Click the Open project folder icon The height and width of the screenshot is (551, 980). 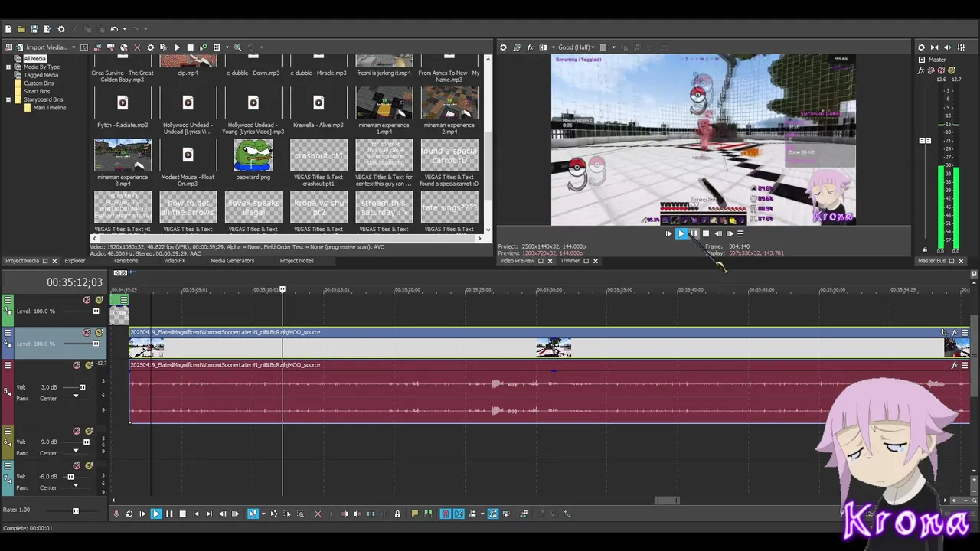pos(21,29)
